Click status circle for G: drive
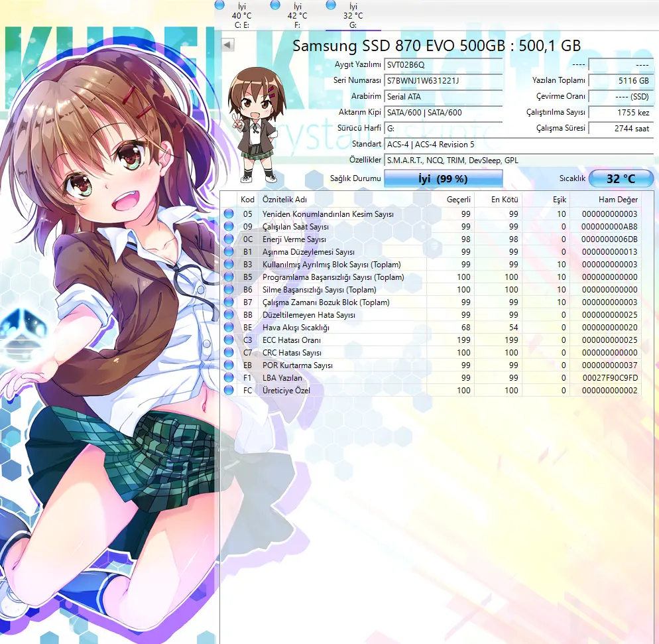The width and height of the screenshot is (659, 644). pos(331,5)
